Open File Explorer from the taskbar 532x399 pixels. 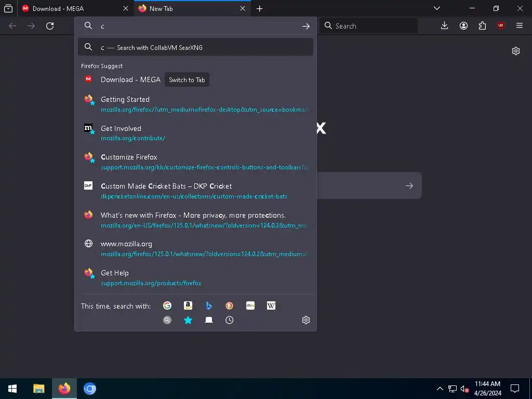pyautogui.click(x=38, y=389)
